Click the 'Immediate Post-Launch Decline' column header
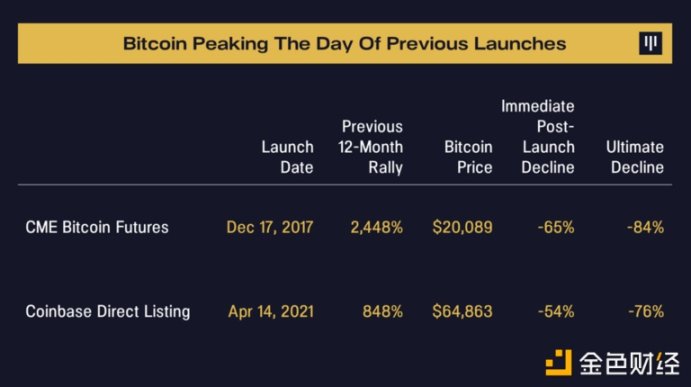This screenshot has width=691, height=387. [538, 137]
